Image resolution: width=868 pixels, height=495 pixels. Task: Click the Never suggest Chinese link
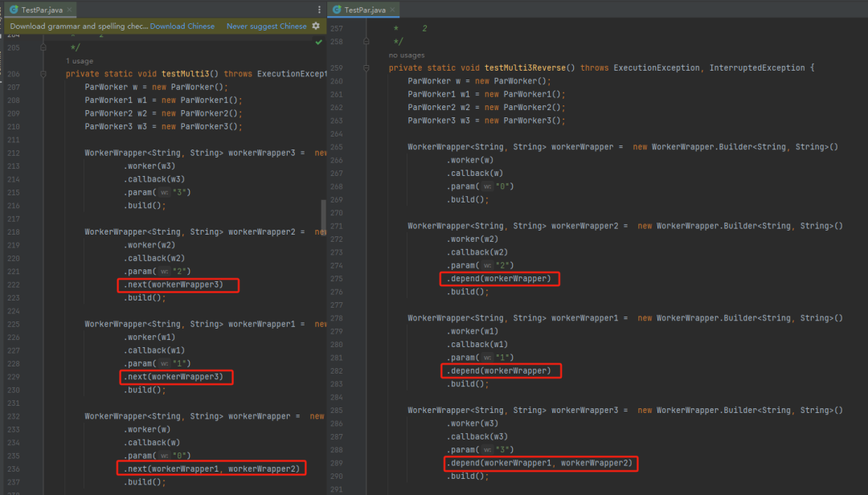click(x=266, y=26)
